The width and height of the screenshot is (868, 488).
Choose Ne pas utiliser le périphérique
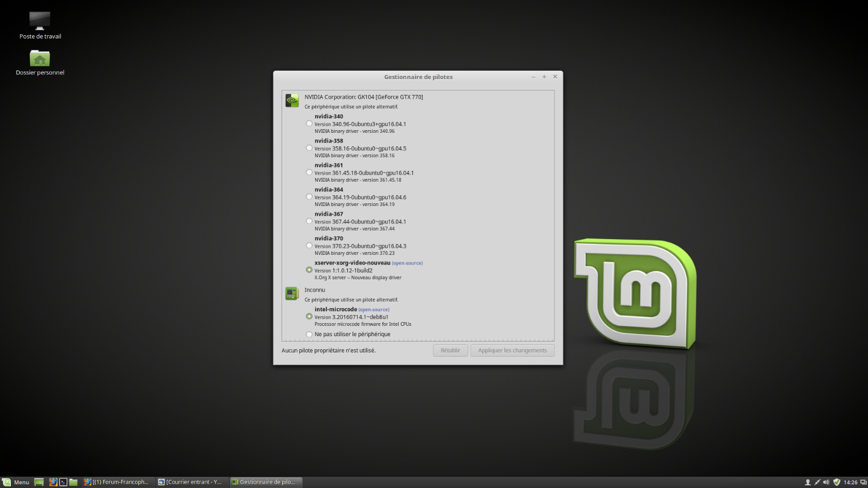tap(309, 335)
